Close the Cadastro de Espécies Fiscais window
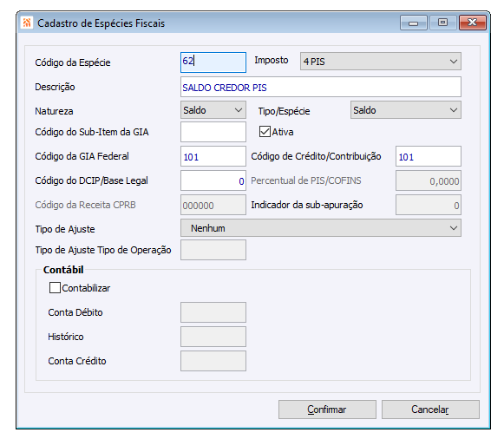This screenshot has width=504, height=439. tap(473, 23)
